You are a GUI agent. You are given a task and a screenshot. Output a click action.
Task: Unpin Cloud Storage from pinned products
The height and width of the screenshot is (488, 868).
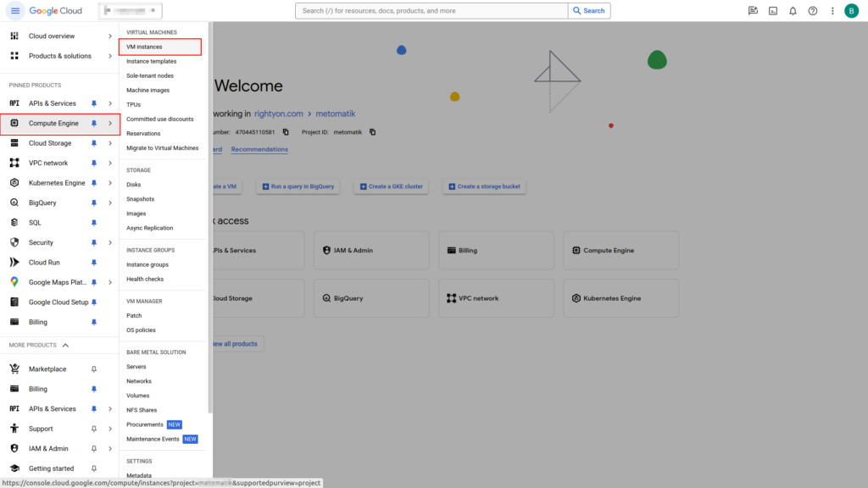click(x=94, y=143)
